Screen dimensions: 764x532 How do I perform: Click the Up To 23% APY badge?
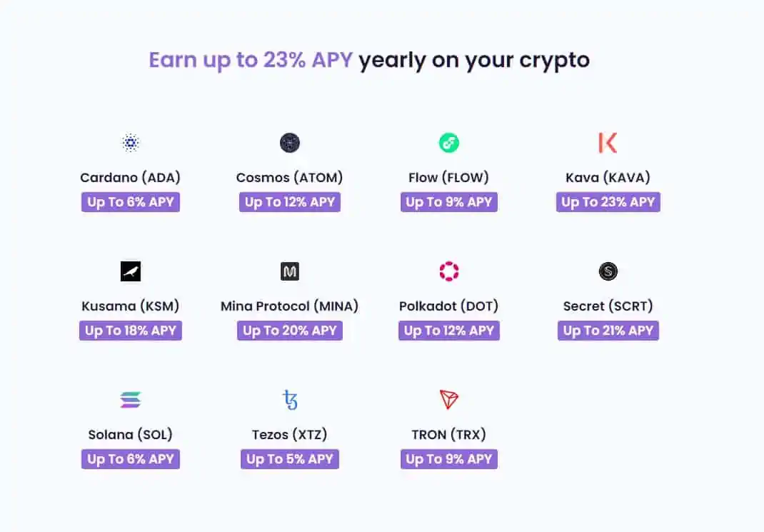608,202
